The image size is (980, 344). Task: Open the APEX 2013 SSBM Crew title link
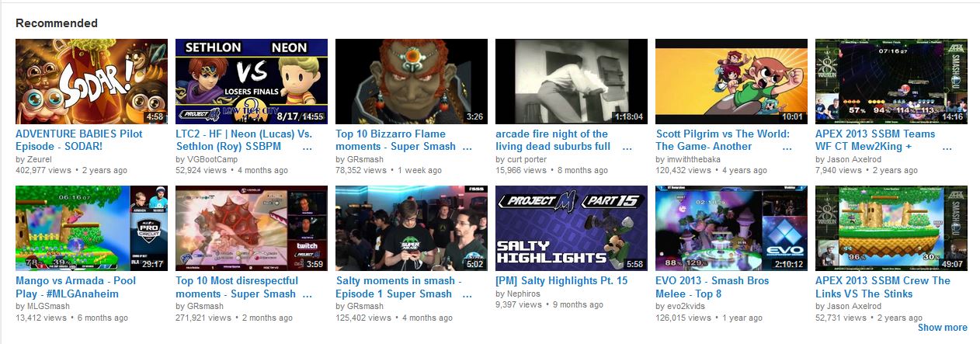point(883,287)
